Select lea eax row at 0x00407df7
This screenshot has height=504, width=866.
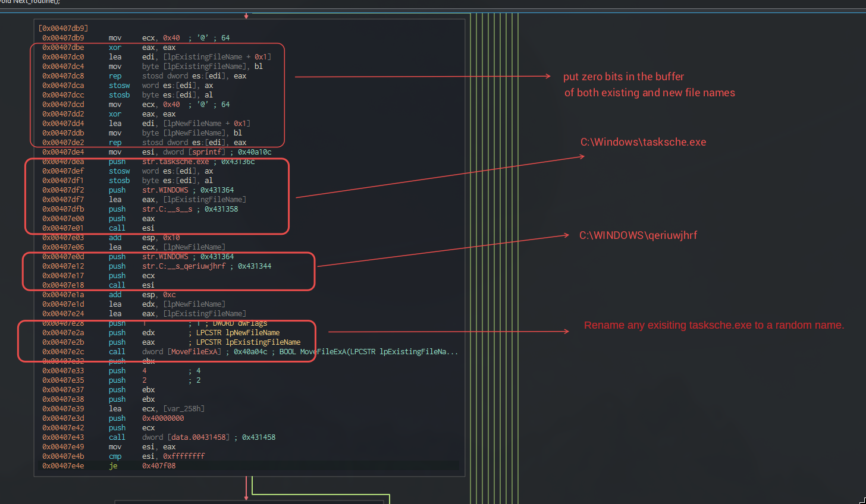coord(144,199)
